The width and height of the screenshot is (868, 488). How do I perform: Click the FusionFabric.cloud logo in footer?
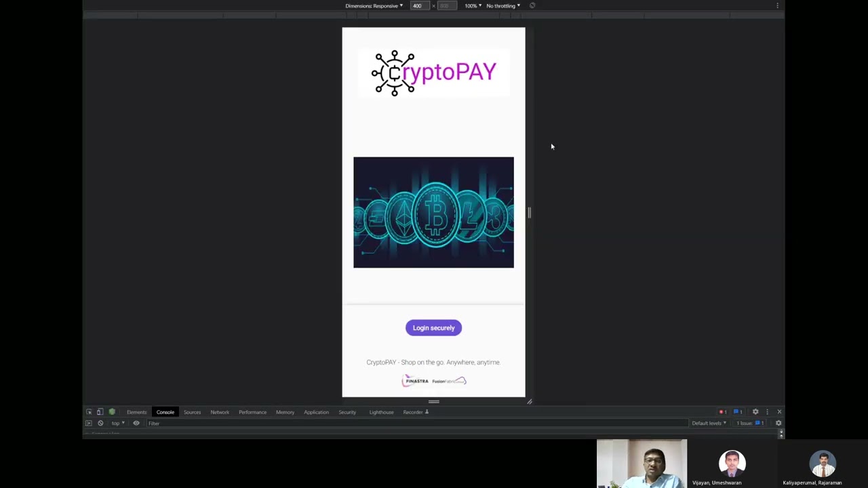449,381
